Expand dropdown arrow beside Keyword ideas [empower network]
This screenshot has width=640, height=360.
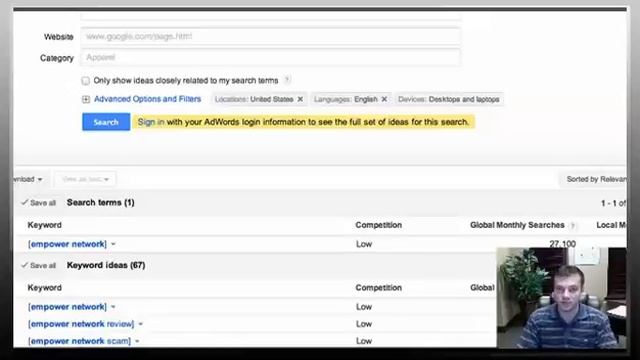(x=113, y=307)
